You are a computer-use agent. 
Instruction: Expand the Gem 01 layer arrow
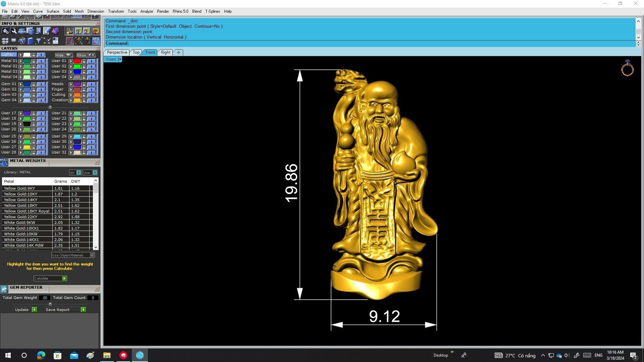21,84
